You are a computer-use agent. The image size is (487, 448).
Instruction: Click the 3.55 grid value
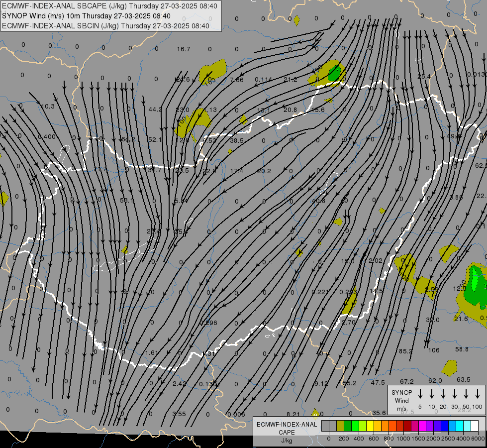179,414
